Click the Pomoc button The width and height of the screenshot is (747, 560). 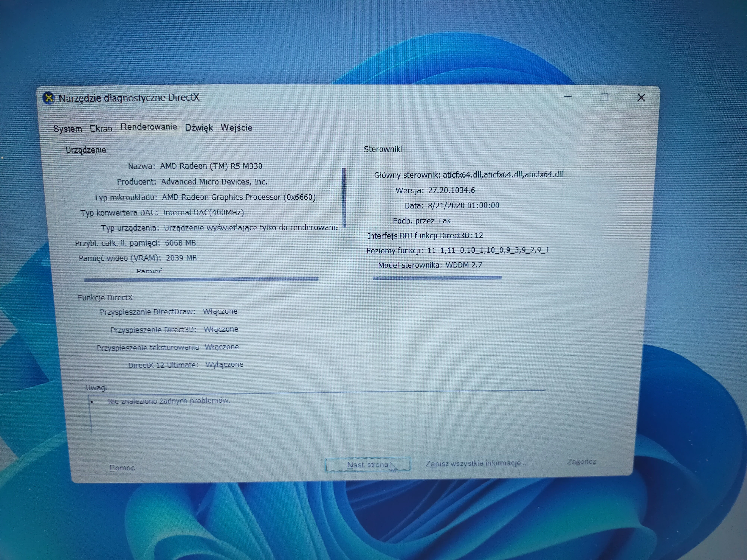122,468
